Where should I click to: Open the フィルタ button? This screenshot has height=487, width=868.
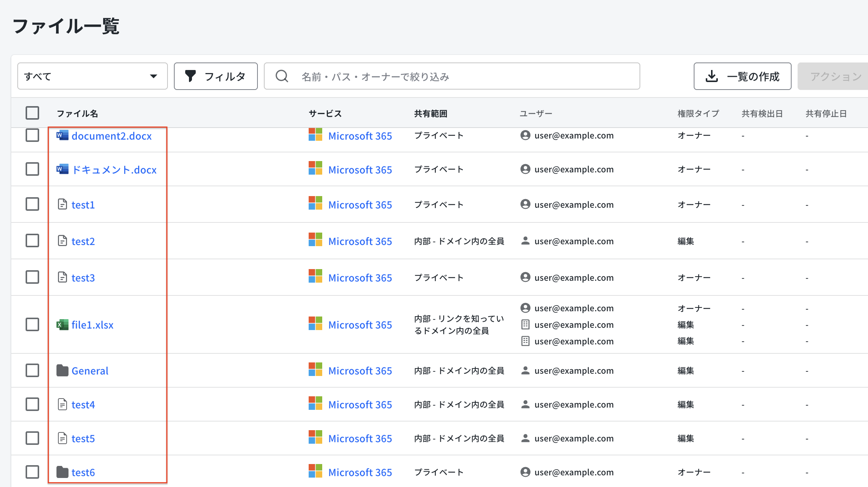pyautogui.click(x=216, y=76)
